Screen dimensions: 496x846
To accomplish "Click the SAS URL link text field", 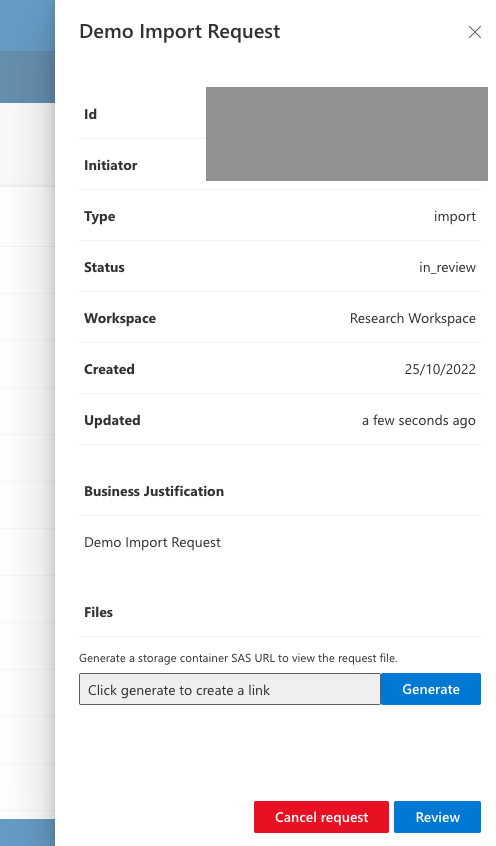I will 230,689.
